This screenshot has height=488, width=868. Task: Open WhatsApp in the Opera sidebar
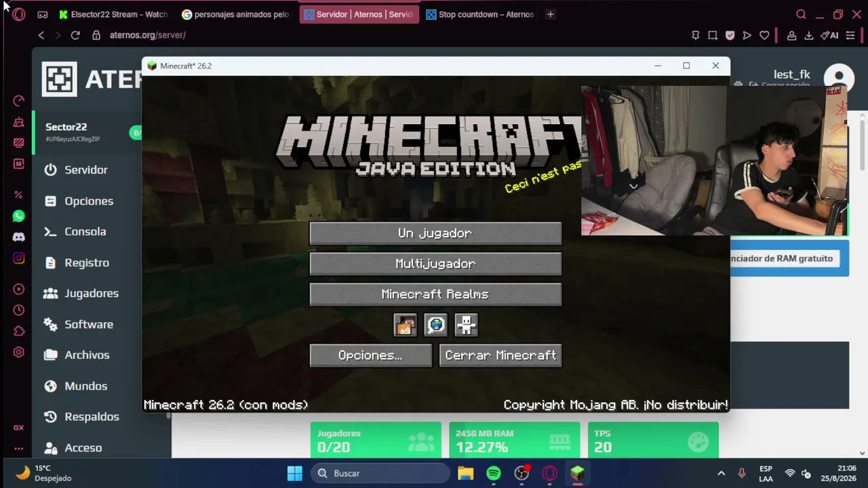[x=19, y=216]
